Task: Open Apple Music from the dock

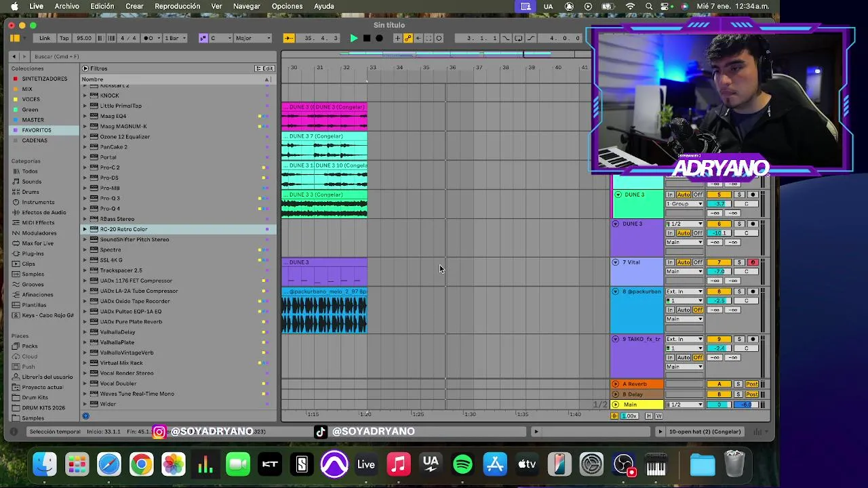Action: click(398, 464)
